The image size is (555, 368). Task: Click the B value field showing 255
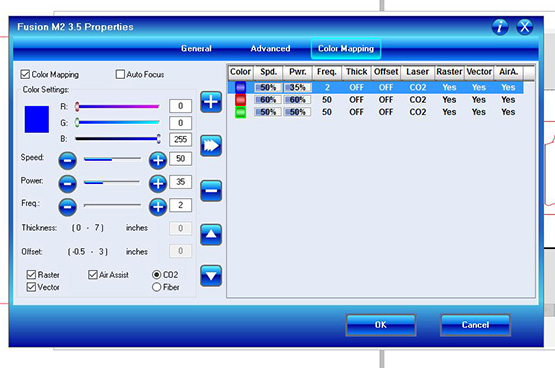tap(181, 139)
